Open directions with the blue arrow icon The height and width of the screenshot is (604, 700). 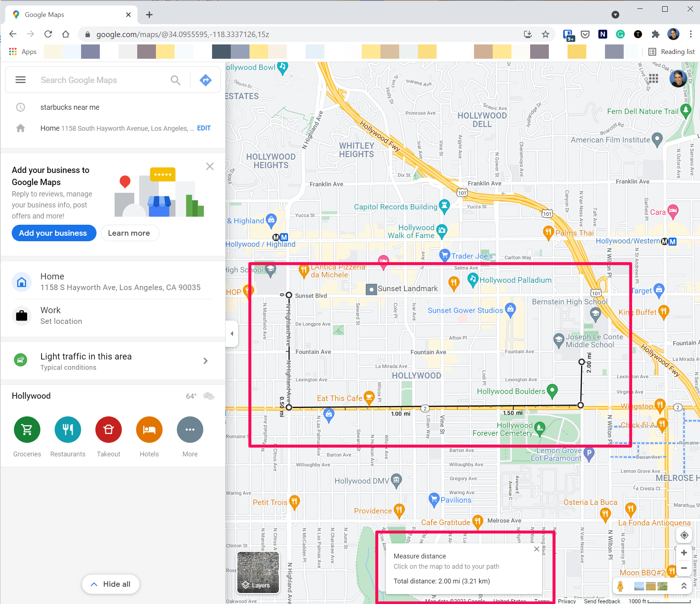pyautogui.click(x=205, y=80)
